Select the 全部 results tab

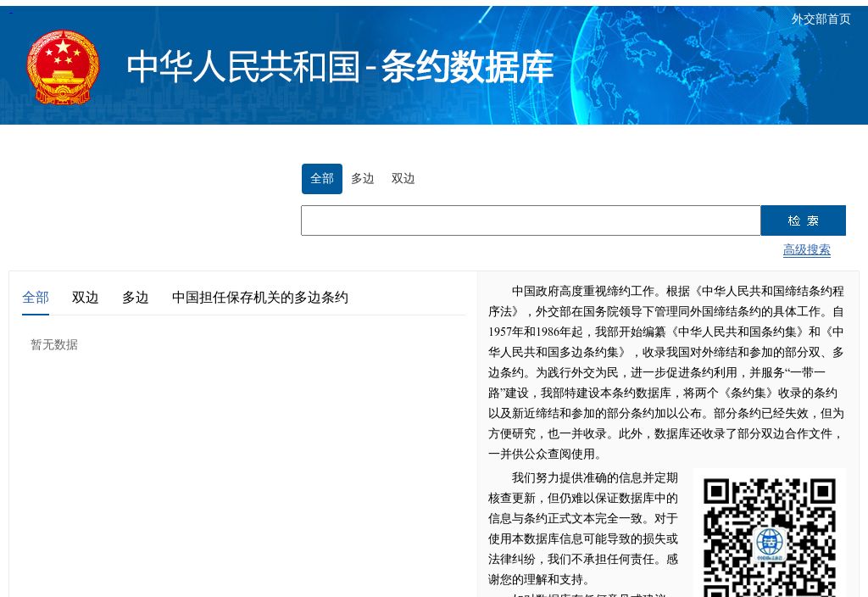tap(36, 297)
